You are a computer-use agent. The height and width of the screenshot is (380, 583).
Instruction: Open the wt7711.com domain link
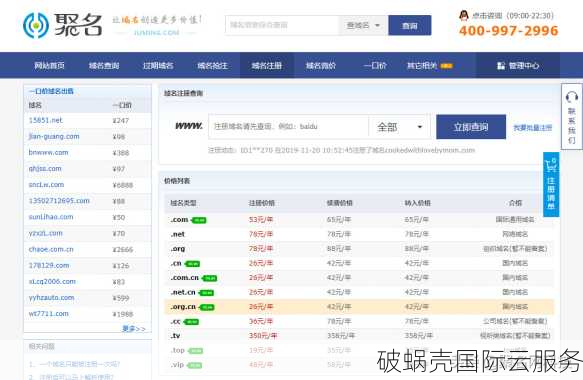coord(48,314)
